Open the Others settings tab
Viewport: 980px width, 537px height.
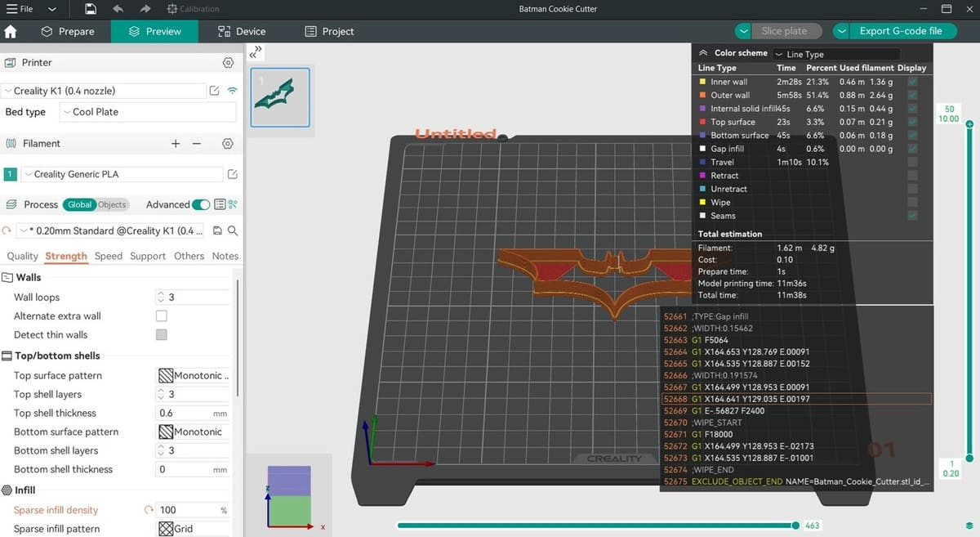[x=189, y=256]
